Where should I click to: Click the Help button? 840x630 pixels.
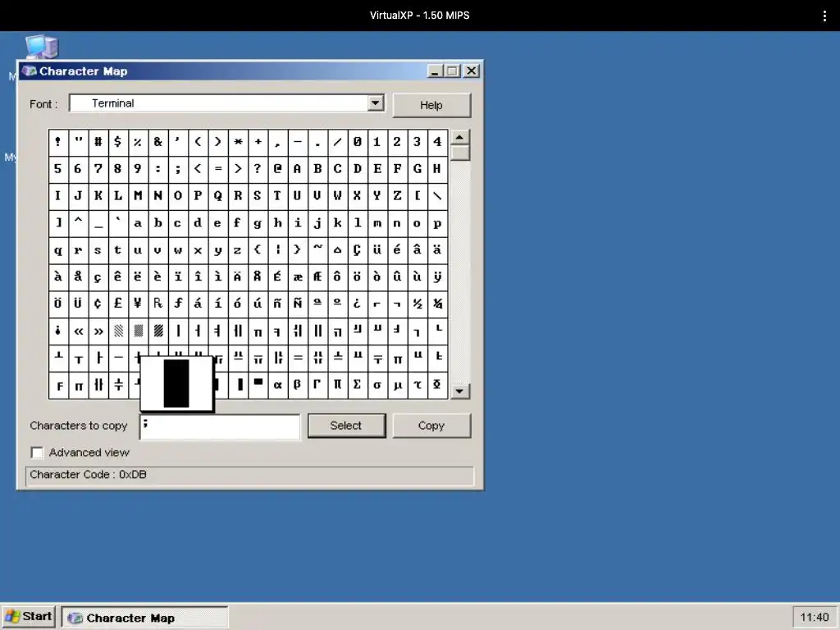tap(431, 105)
